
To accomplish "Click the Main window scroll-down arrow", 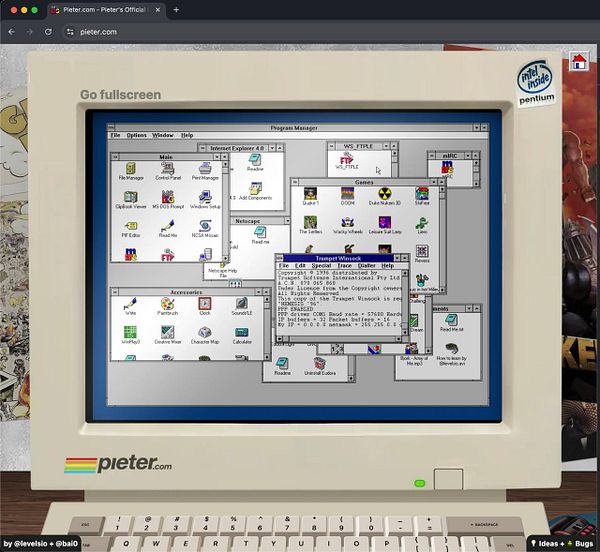I will point(225,258).
